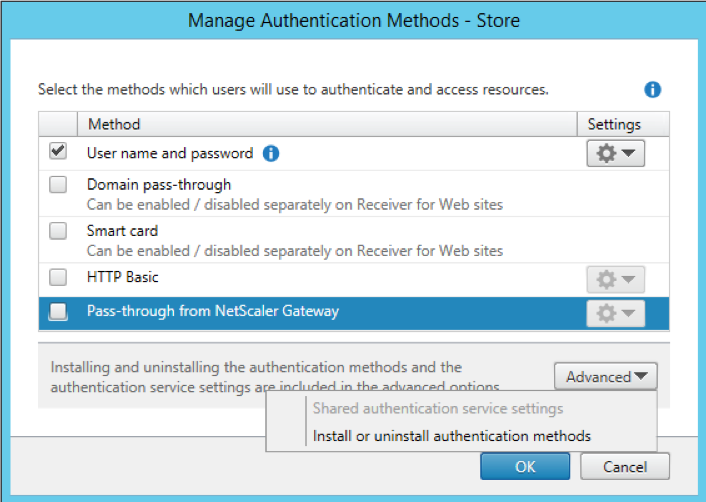Expand the Advanced dropdown button

(606, 377)
